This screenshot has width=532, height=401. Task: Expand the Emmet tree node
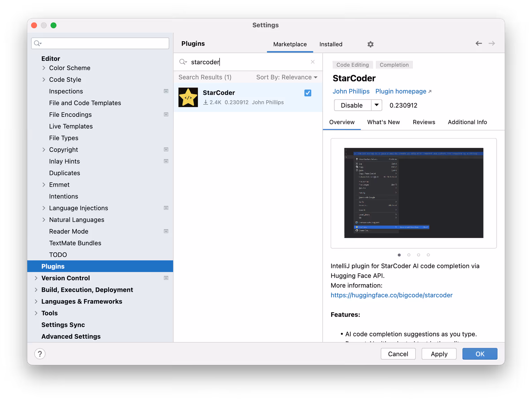pyautogui.click(x=44, y=185)
